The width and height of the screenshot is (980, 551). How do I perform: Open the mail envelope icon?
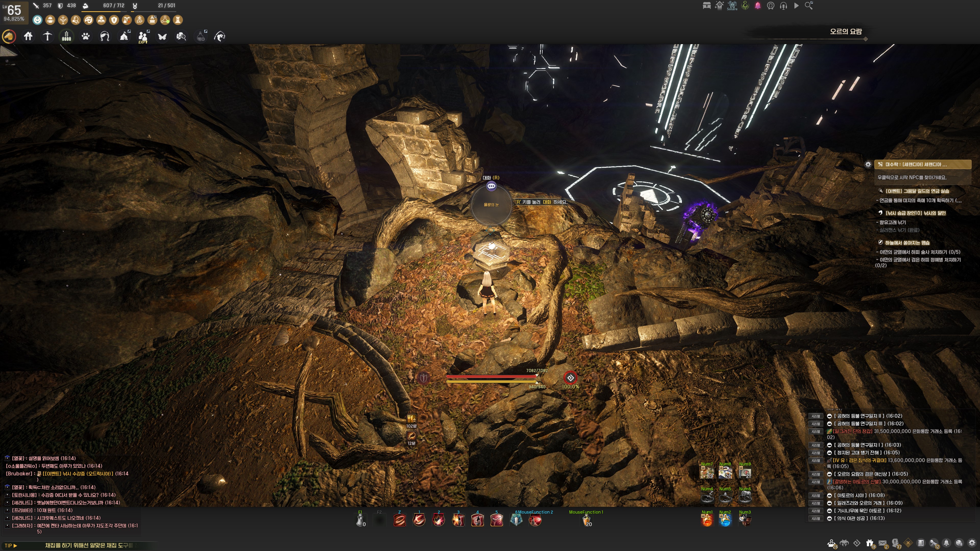pyautogui.click(x=883, y=543)
